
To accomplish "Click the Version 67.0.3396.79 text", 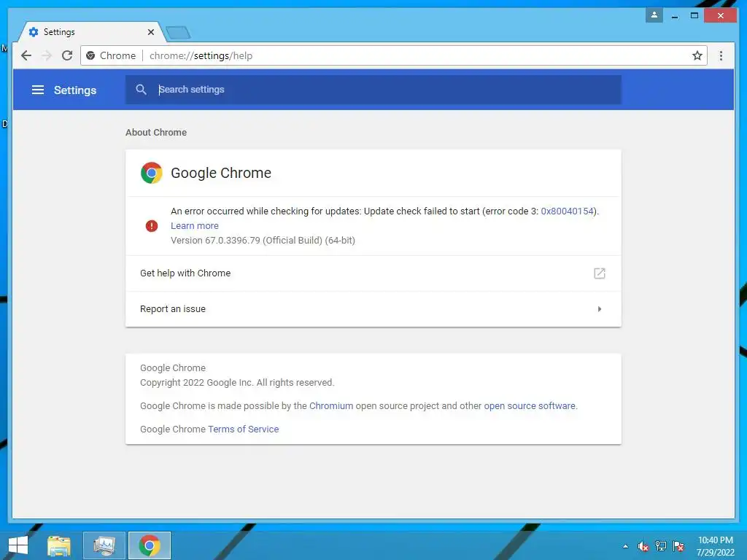I will point(263,241).
